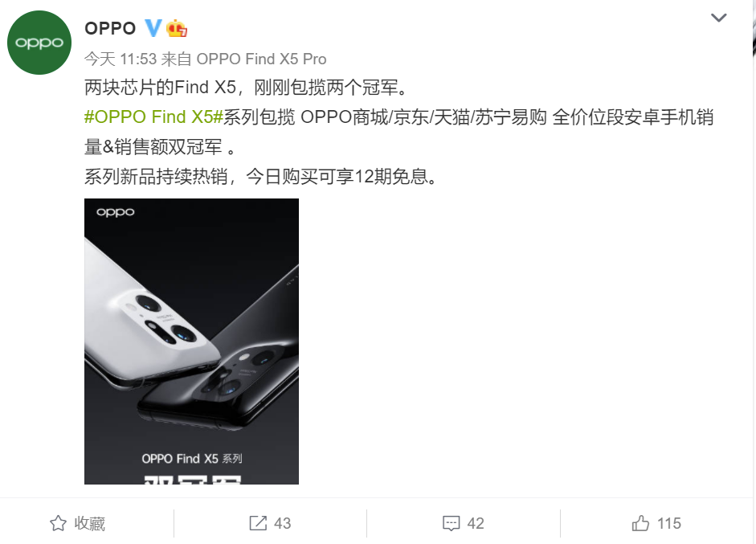Save the post with 收藏
The image size is (756, 544).
point(90,523)
